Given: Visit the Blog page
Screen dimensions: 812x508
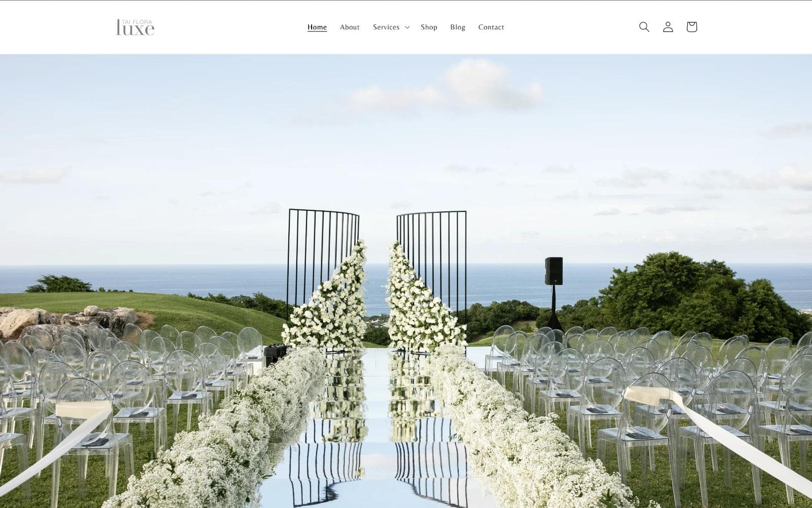Looking at the screenshot, I should 457,27.
